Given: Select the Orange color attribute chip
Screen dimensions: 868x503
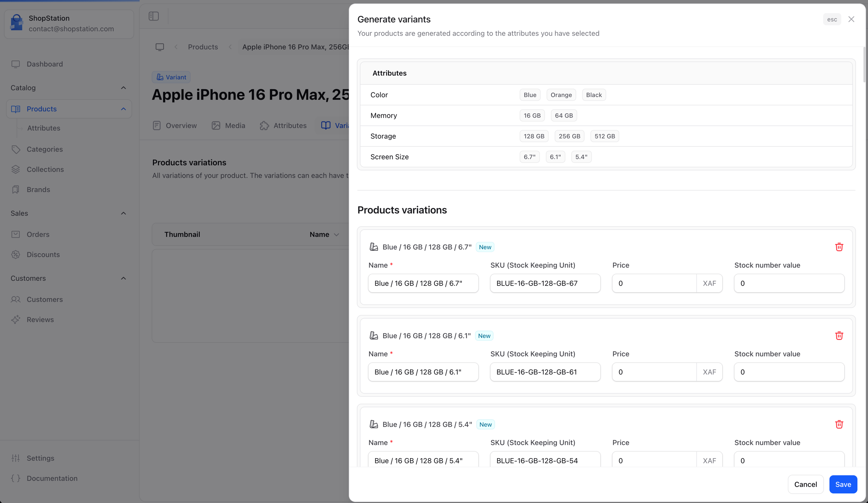Looking at the screenshot, I should (x=561, y=95).
